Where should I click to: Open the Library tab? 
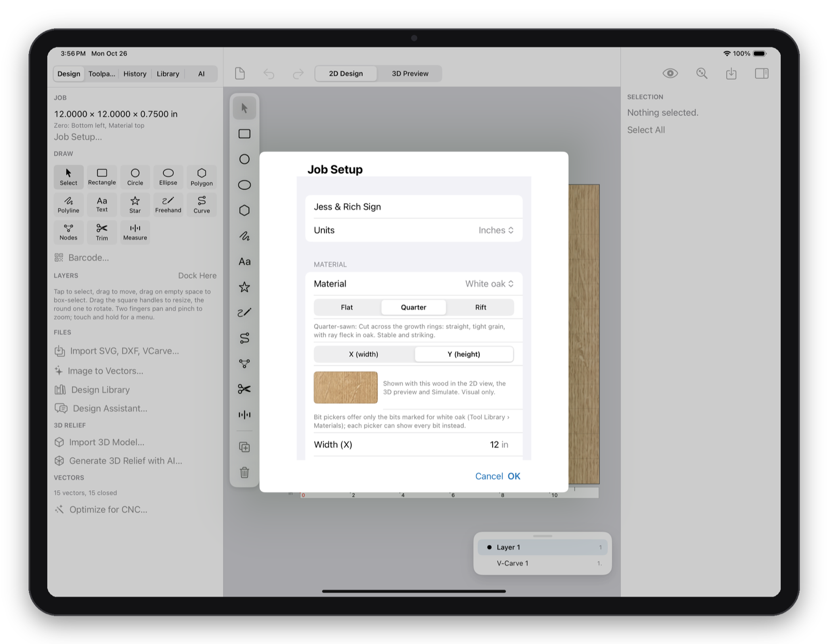coord(168,74)
